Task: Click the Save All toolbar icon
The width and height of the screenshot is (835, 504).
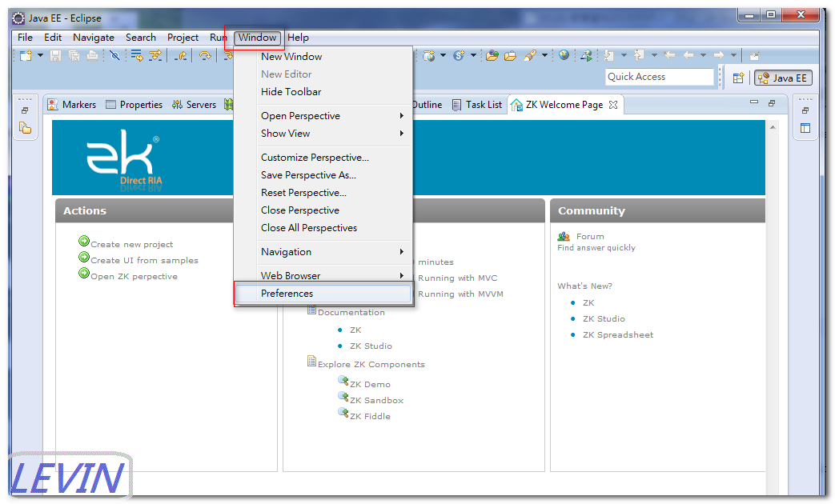Action: tap(74, 55)
